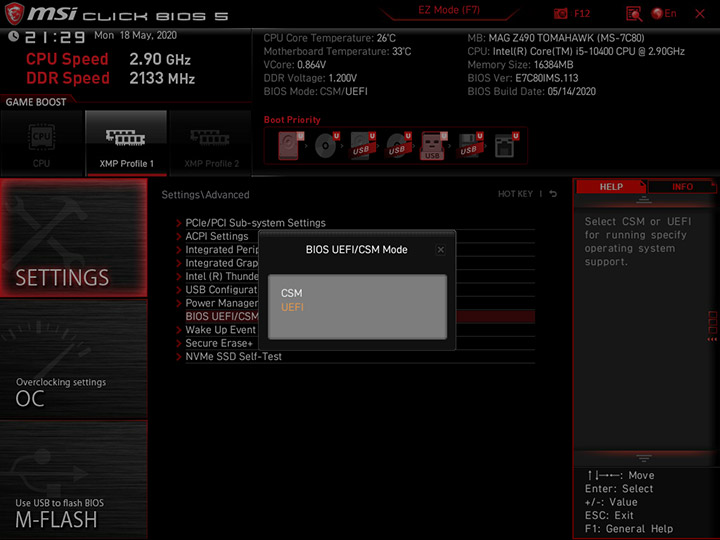Image resolution: width=720 pixels, height=540 pixels.
Task: Select the highlighted BIOS UEFI/CSM row
Action: [x=360, y=316]
